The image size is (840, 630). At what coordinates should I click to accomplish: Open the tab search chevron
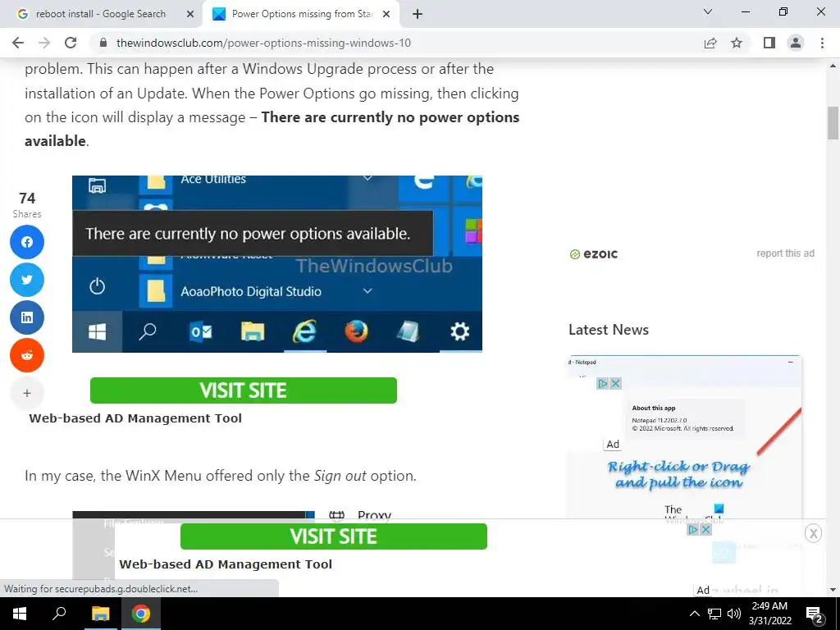point(708,11)
